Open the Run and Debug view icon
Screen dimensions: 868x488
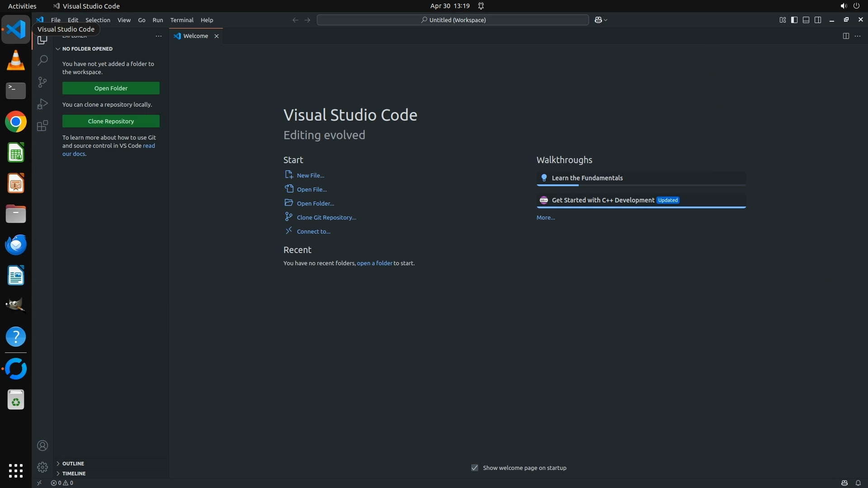[42, 104]
